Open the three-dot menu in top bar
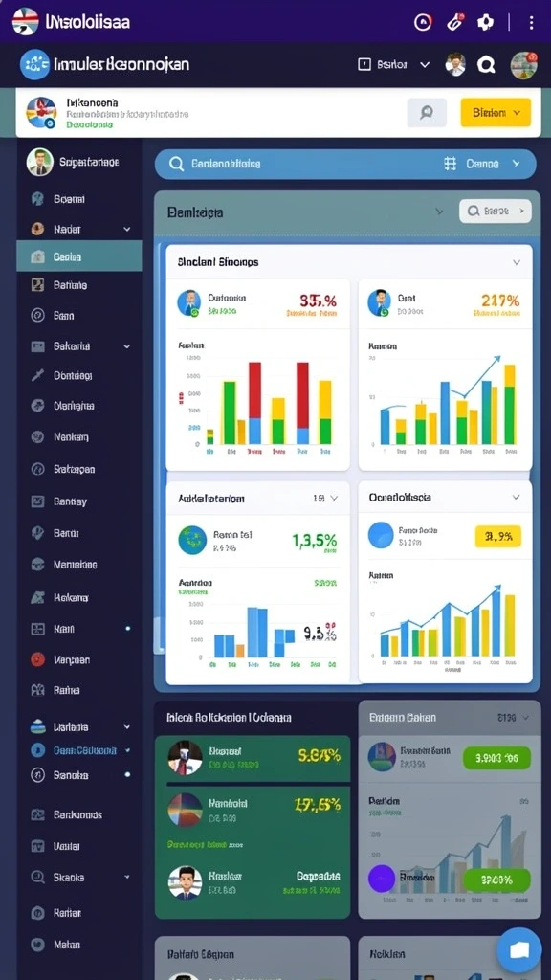551x980 pixels. point(531,23)
